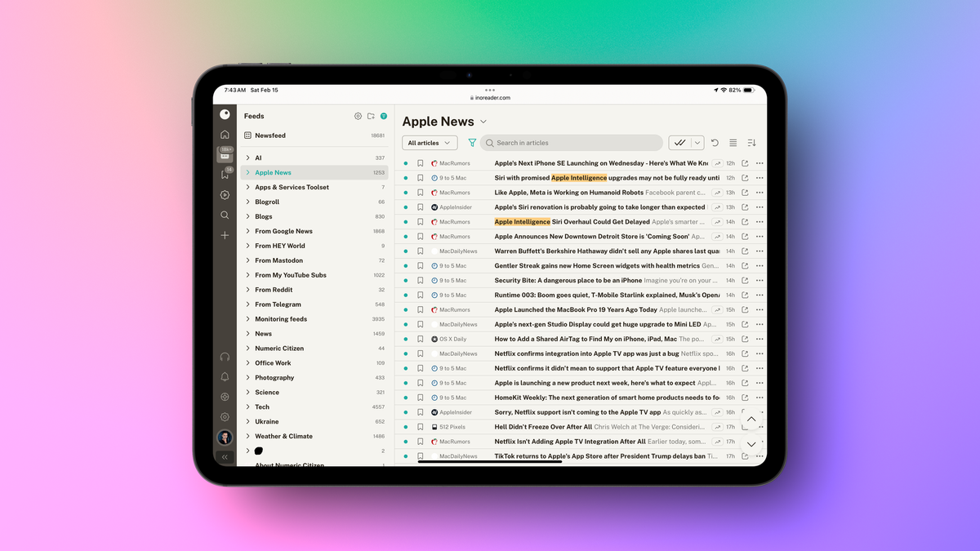
Task: Click the undo recently read icon
Action: pos(715,143)
